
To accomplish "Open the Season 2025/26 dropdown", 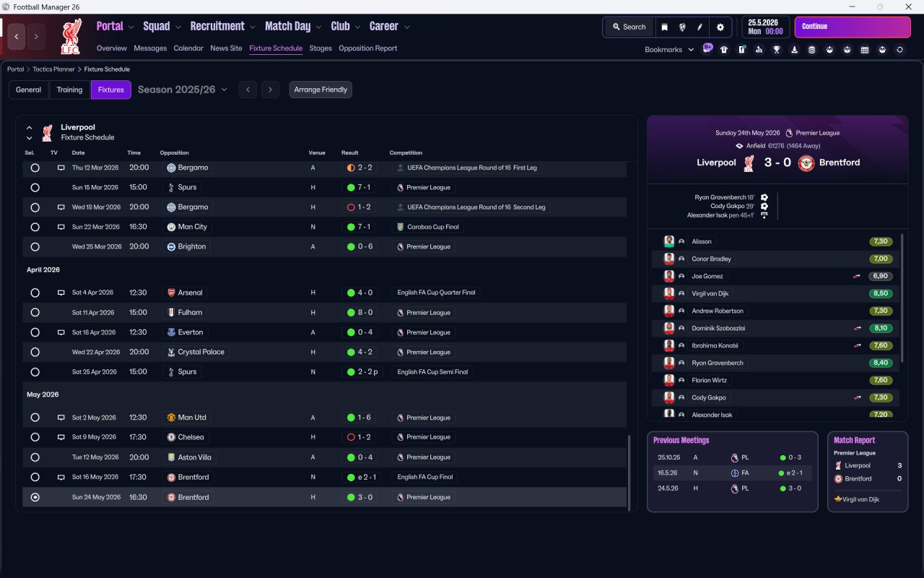I will click(x=183, y=90).
